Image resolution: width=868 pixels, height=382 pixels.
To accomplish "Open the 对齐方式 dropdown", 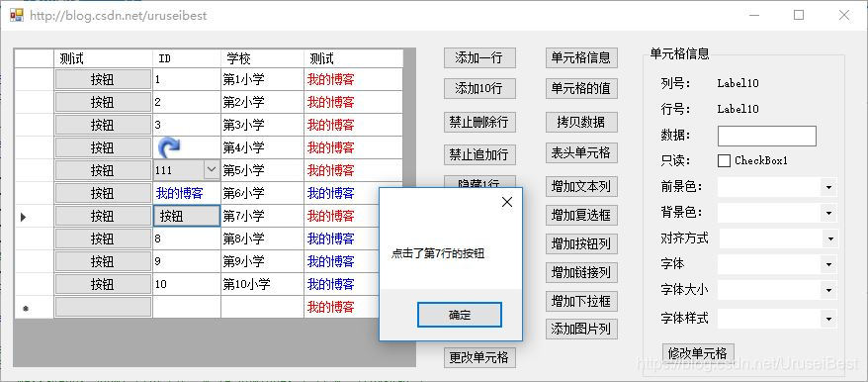I will [829, 239].
